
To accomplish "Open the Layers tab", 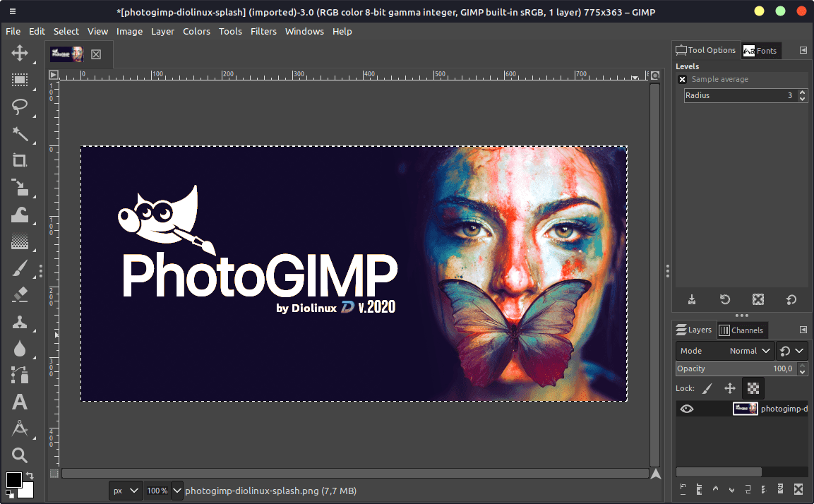I will pos(694,330).
